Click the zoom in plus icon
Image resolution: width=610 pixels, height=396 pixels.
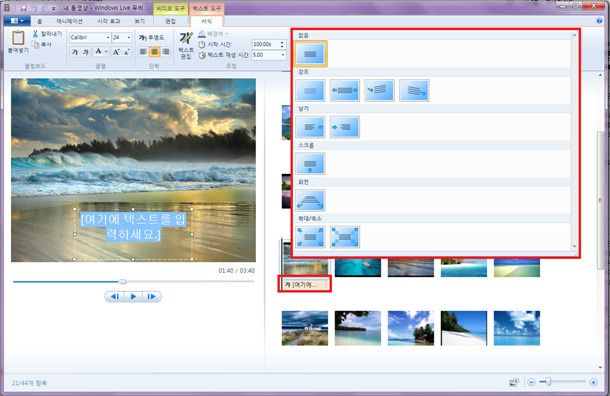tap(593, 382)
